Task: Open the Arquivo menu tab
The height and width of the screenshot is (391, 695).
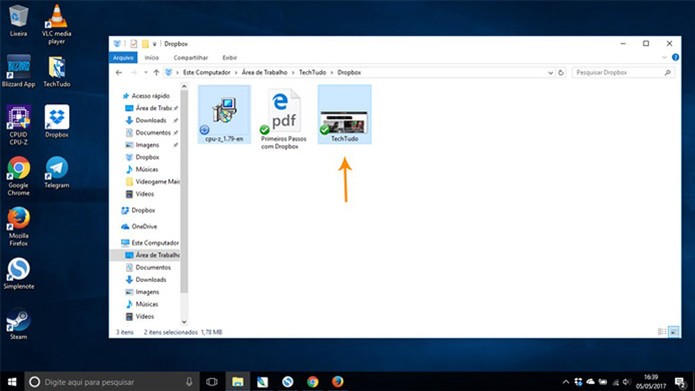Action: tap(123, 58)
